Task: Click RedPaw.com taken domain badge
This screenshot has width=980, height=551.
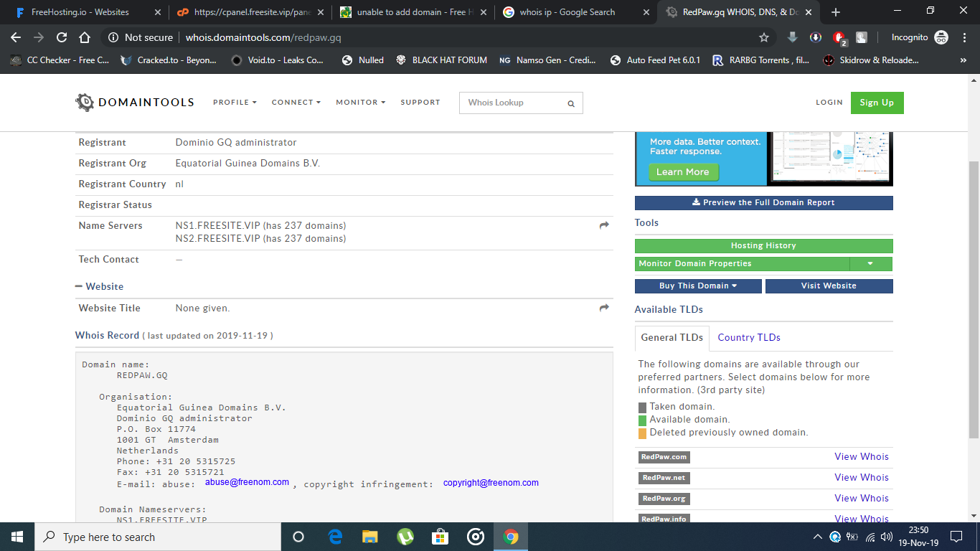Action: [x=664, y=457]
